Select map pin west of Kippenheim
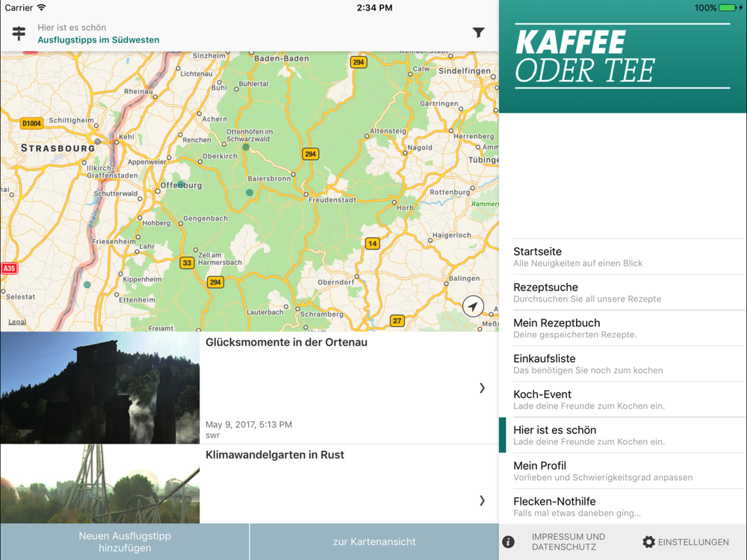 point(87,284)
